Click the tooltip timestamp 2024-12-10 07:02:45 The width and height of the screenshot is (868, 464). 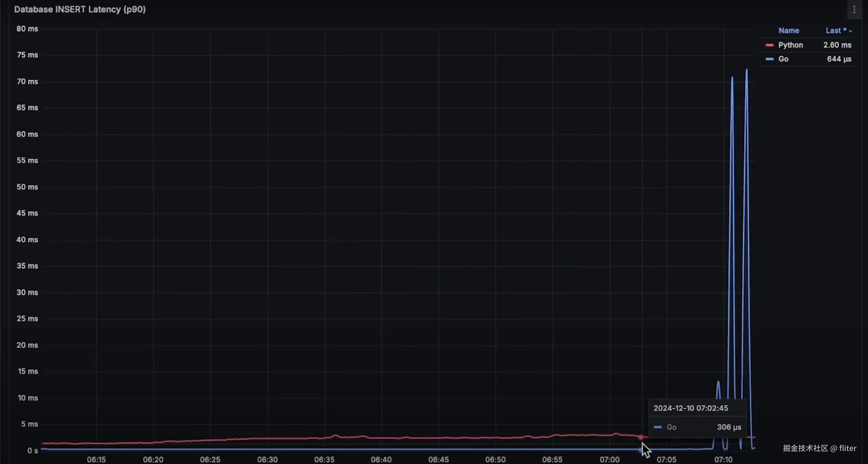coord(690,408)
